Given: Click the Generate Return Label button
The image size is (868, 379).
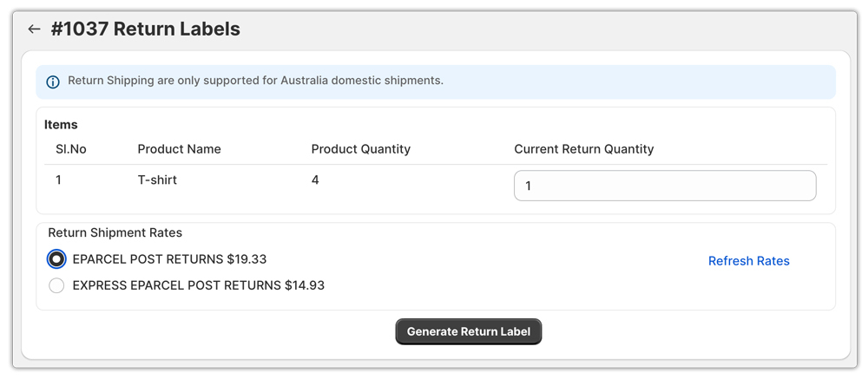Looking at the screenshot, I should [x=469, y=331].
